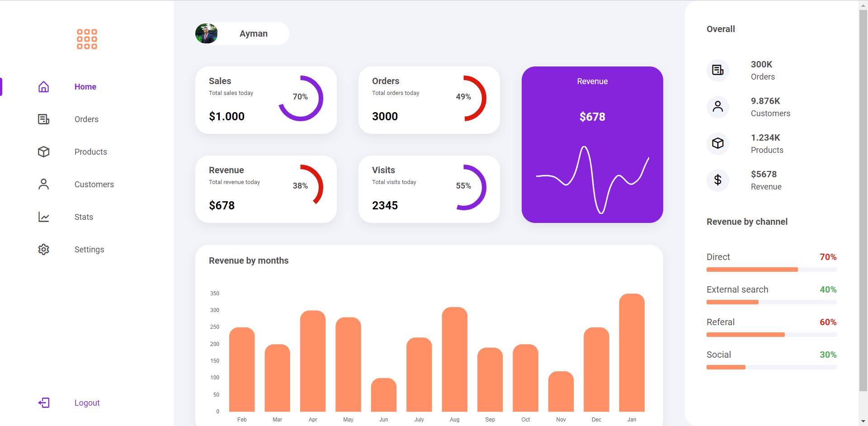The width and height of the screenshot is (868, 426).
Task: Click the Jan bar in revenue chart
Action: click(632, 353)
